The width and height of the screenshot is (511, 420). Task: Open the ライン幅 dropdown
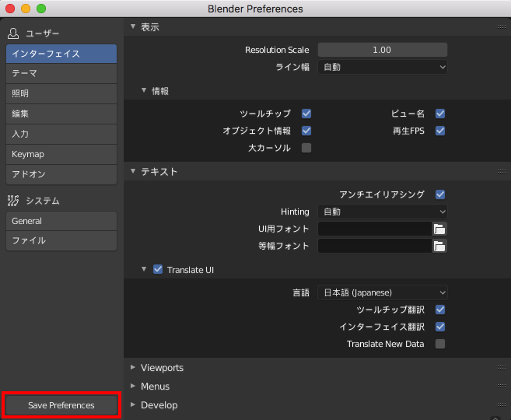coord(383,67)
